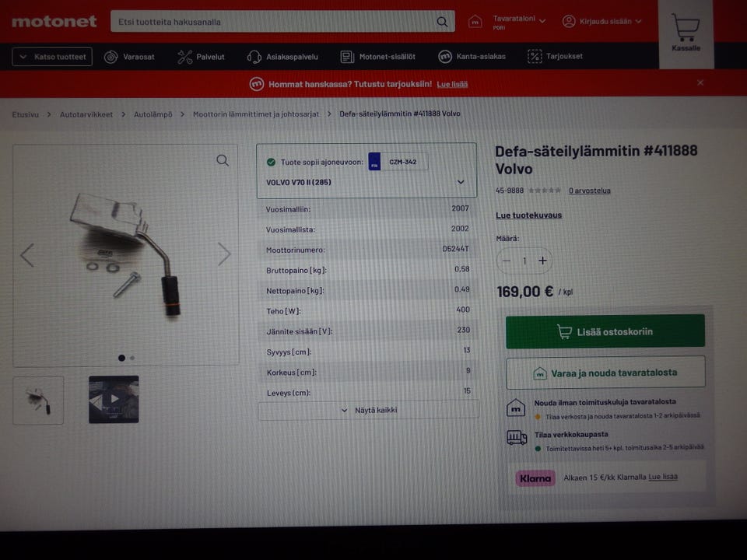This screenshot has width=747, height=560.
Task: Click Nouda ilman toimituskuluja tavaratalosta text
Action: pyautogui.click(x=605, y=402)
